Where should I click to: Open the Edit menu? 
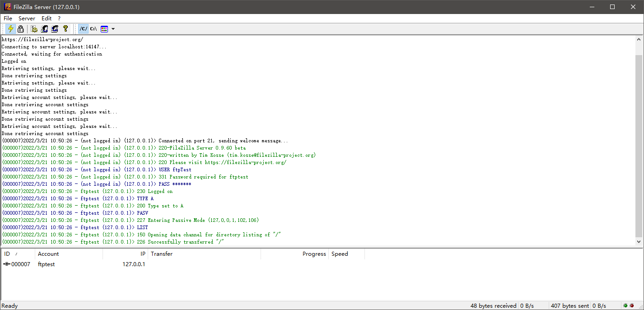click(47, 19)
